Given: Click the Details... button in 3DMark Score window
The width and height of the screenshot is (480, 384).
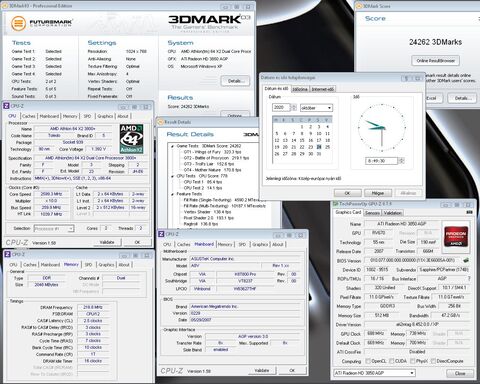Looking at the screenshot, I should [463, 98].
